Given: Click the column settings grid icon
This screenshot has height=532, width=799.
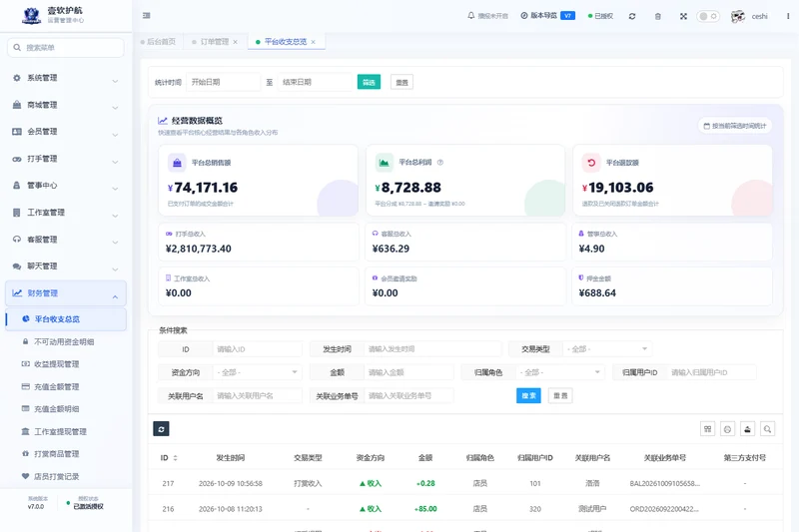Looking at the screenshot, I should point(708,429).
